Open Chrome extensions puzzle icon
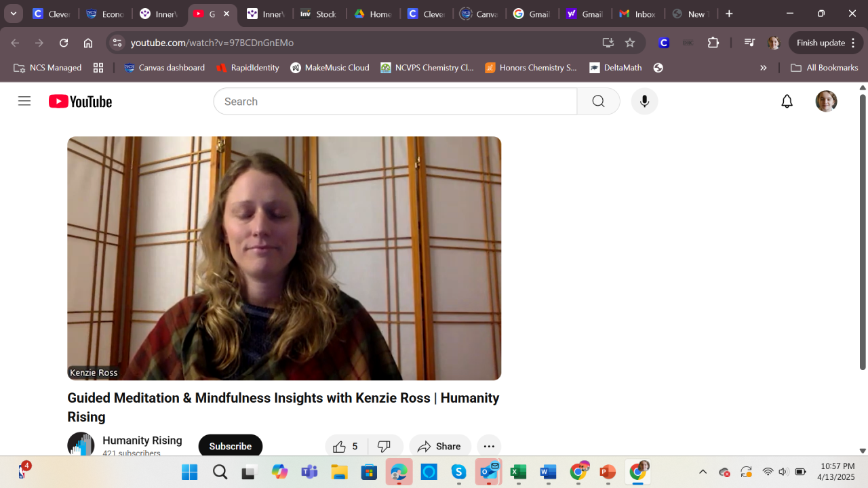The image size is (868, 488). click(x=713, y=43)
